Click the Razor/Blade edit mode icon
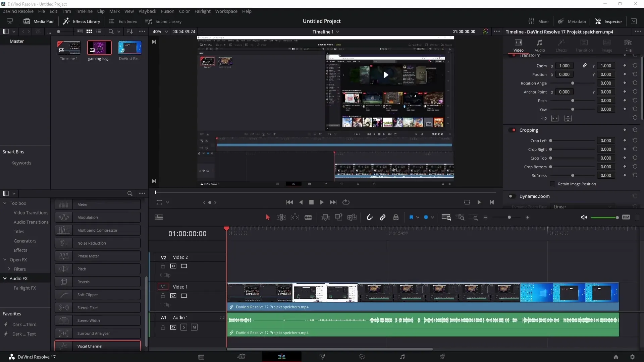Viewport: 644px width, 362px height. (x=308, y=217)
